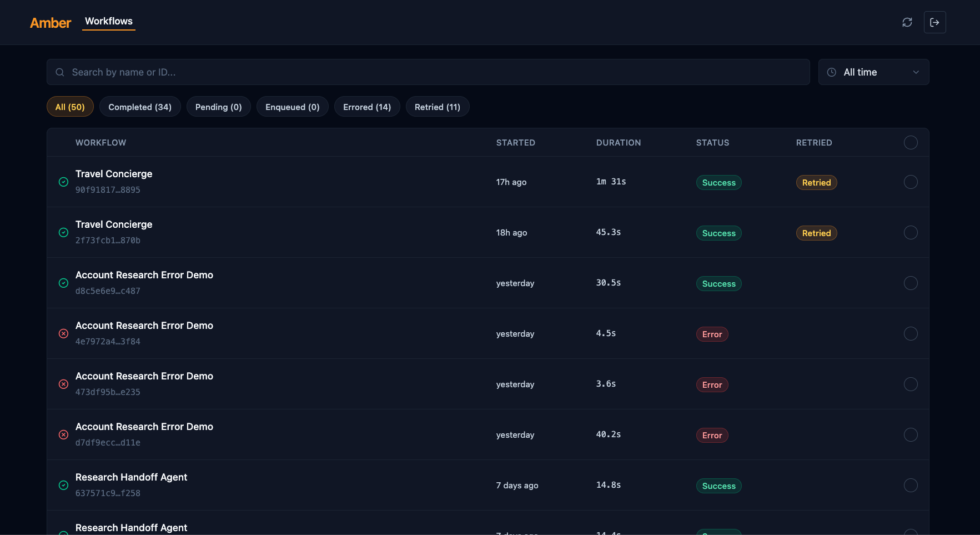The width and height of the screenshot is (980, 535).
Task: Click error X icon for run d7df9ecc…d11e
Action: tap(64, 434)
